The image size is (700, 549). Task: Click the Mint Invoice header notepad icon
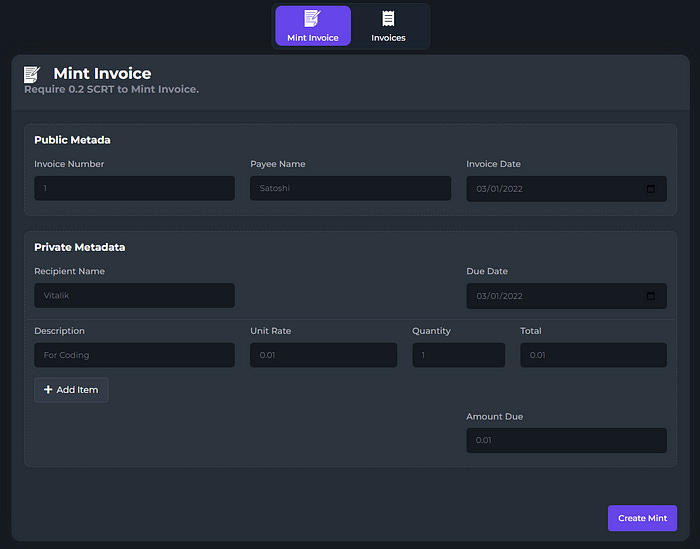tap(32, 75)
